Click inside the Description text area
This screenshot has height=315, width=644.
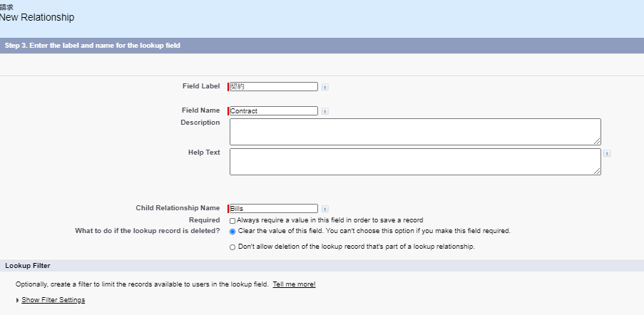click(x=414, y=132)
